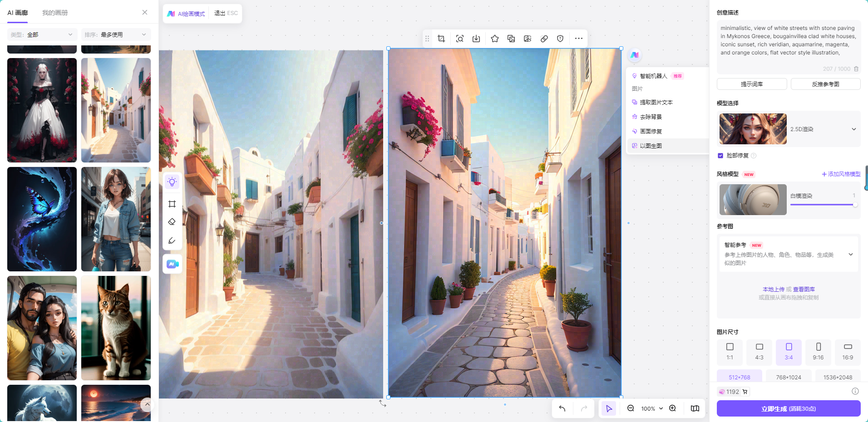This screenshot has width=868, height=422.
Task: Open the map book icon at bottom
Action: (695, 408)
